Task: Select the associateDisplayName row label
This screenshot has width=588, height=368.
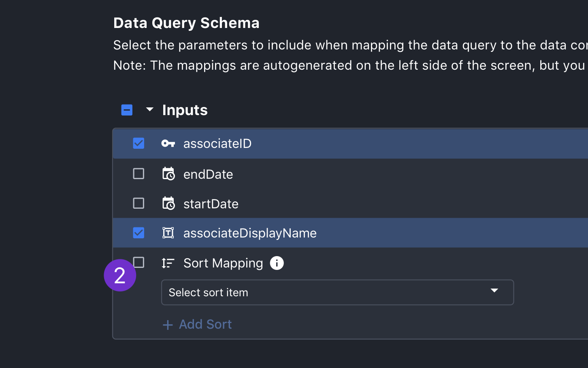Action: [x=250, y=233]
